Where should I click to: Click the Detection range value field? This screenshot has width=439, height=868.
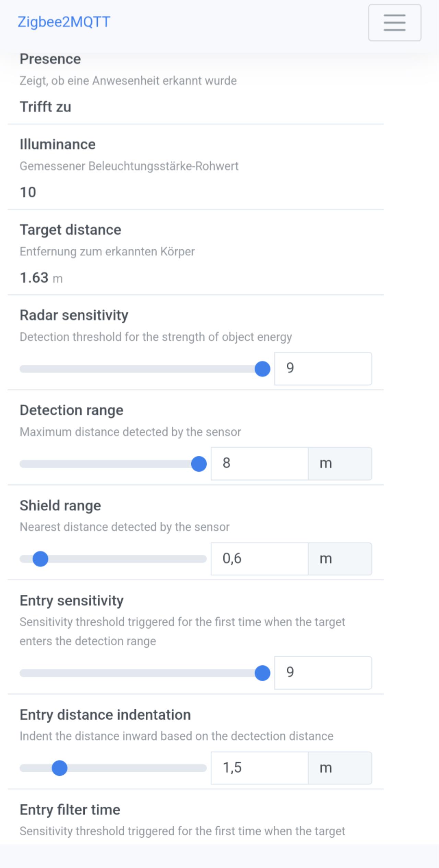(259, 464)
